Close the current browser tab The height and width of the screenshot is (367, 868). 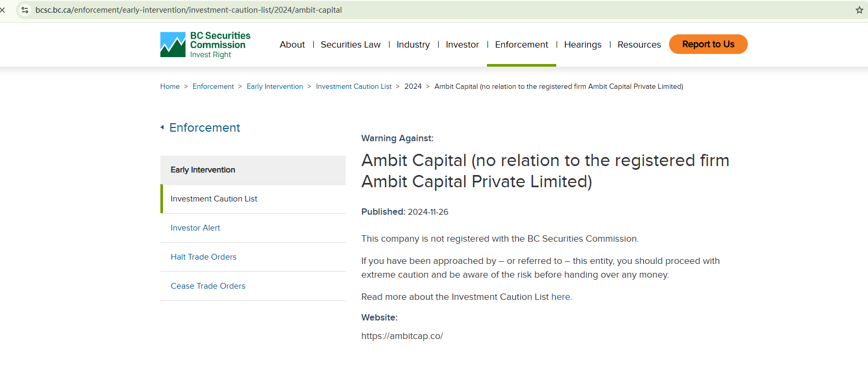[4, 10]
